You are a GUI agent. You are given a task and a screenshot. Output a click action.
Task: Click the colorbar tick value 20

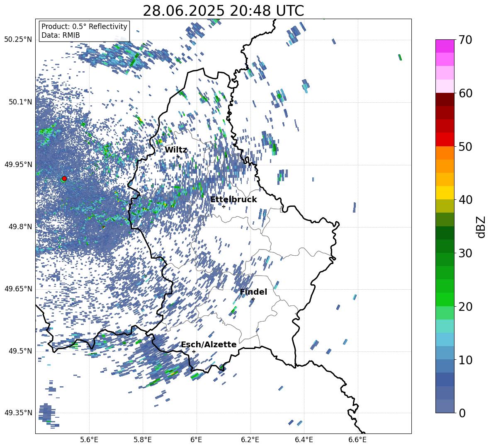click(x=465, y=306)
